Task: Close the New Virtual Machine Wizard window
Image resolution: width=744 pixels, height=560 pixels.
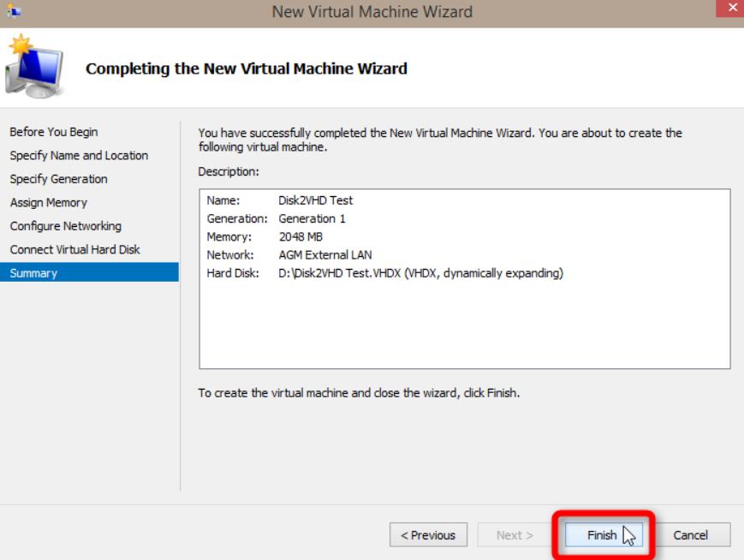Action: 734,10
